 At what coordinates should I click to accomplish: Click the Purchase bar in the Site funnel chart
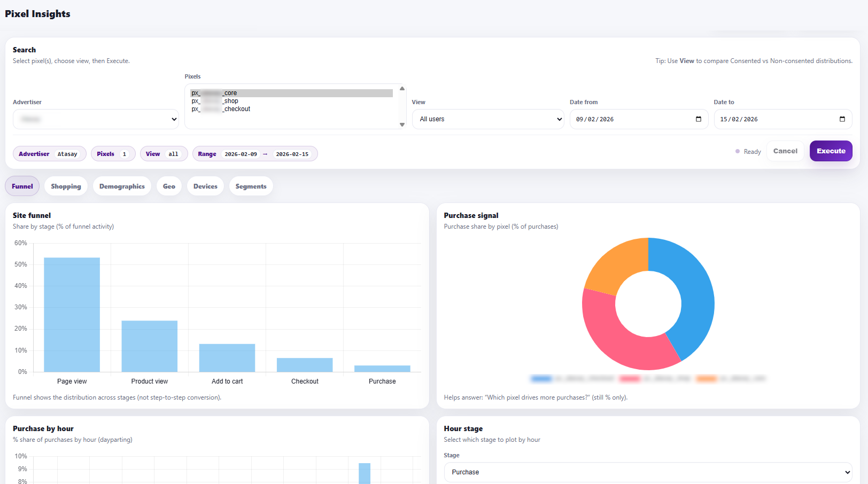point(382,370)
